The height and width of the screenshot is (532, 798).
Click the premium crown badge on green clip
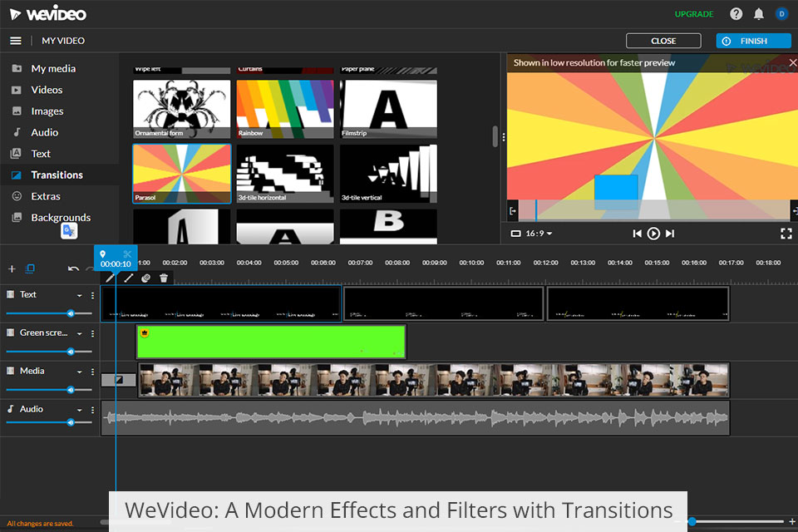point(145,333)
